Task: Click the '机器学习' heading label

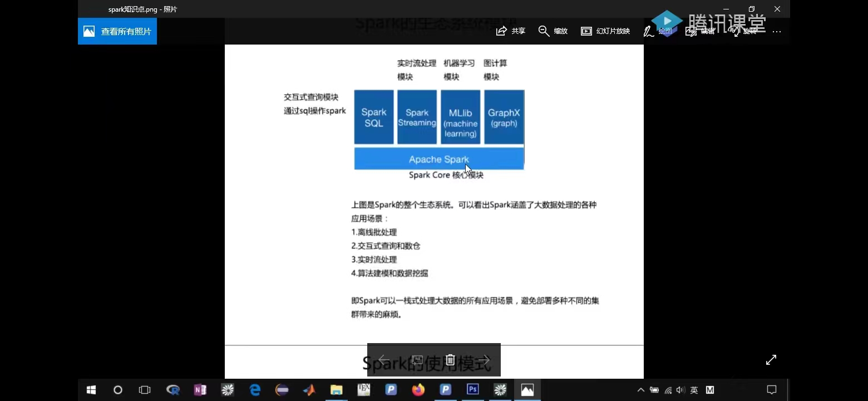Action: coord(459,63)
